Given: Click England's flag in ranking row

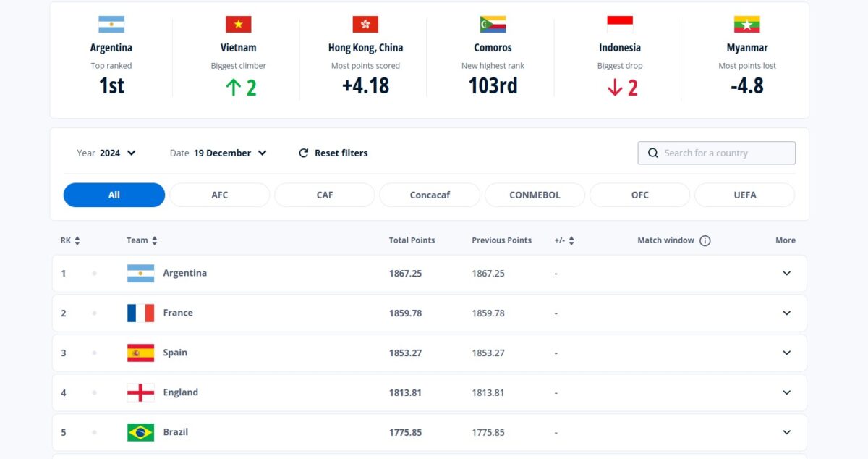Looking at the screenshot, I should pos(141,392).
